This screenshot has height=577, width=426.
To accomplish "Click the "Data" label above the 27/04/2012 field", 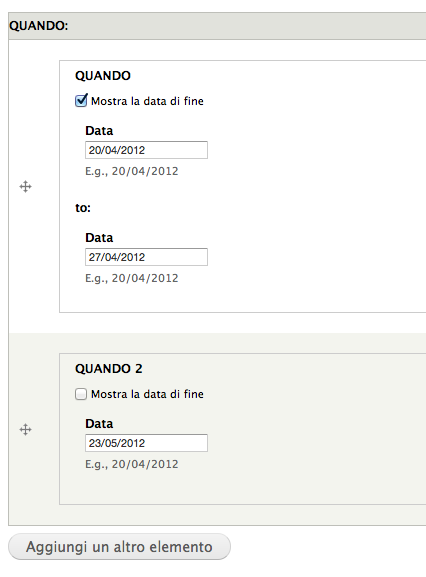I will 99,238.
